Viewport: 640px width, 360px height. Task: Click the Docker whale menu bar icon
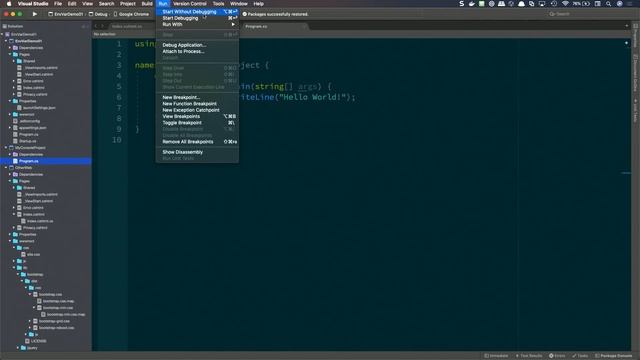tap(471, 4)
